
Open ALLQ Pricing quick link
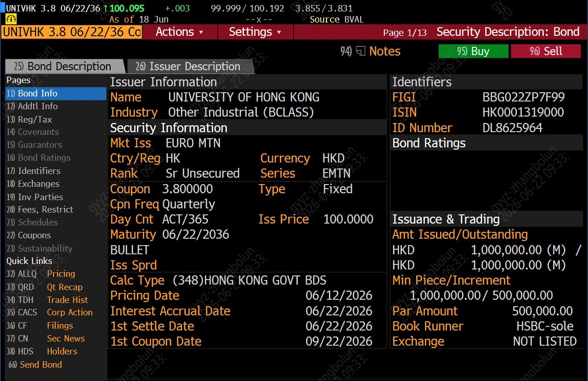click(x=41, y=274)
